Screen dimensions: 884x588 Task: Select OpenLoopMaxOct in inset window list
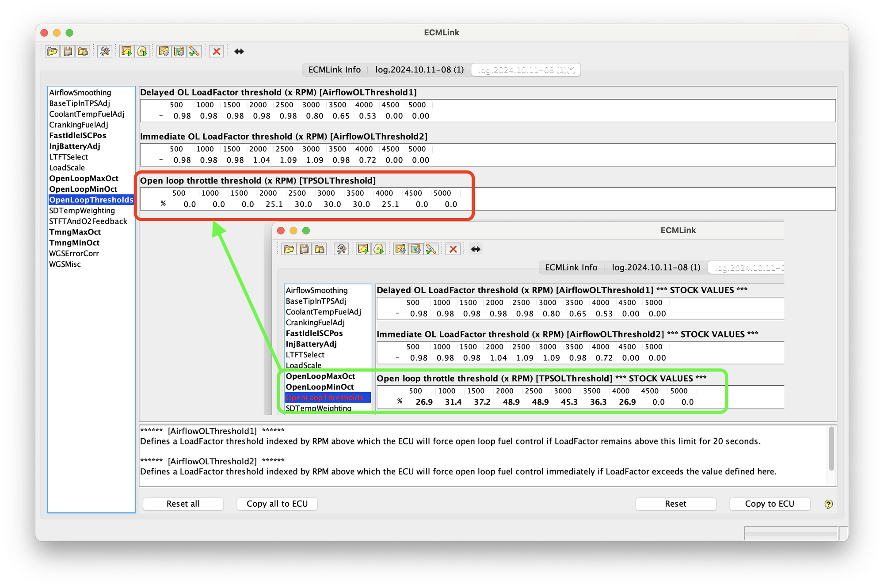pos(328,376)
